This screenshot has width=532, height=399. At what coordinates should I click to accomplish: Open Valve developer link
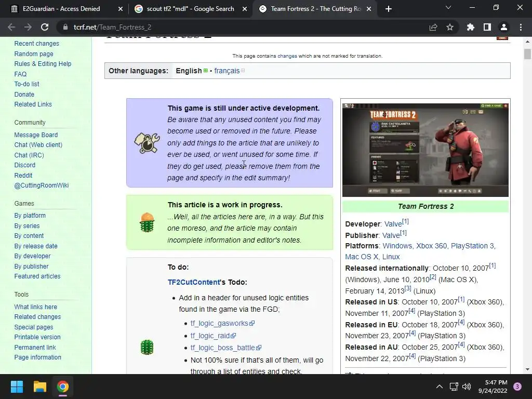click(393, 224)
